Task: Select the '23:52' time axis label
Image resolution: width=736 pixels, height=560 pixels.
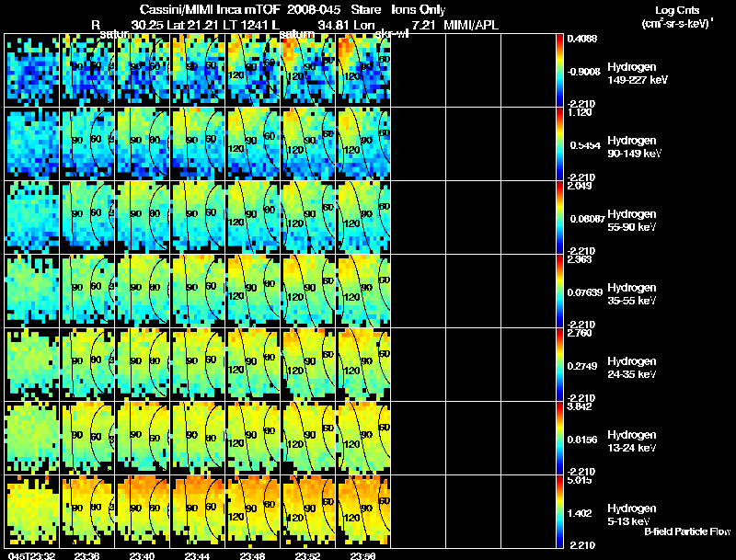Action: (307, 556)
